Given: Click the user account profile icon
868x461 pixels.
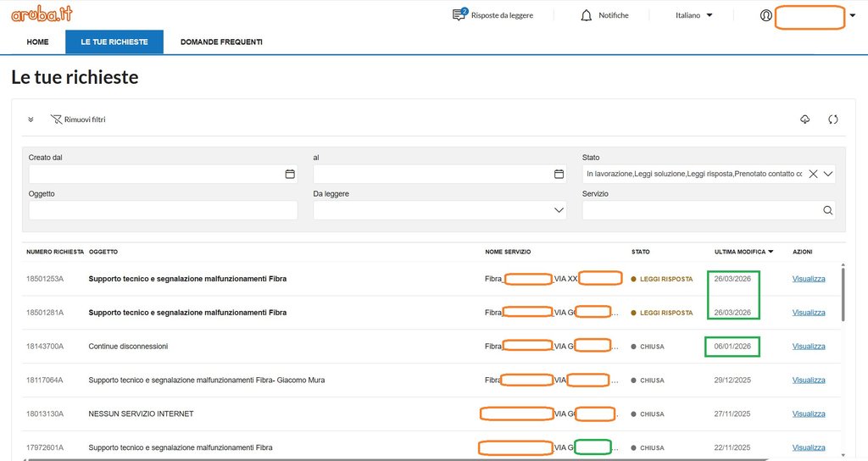Looking at the screenshot, I should click(766, 15).
